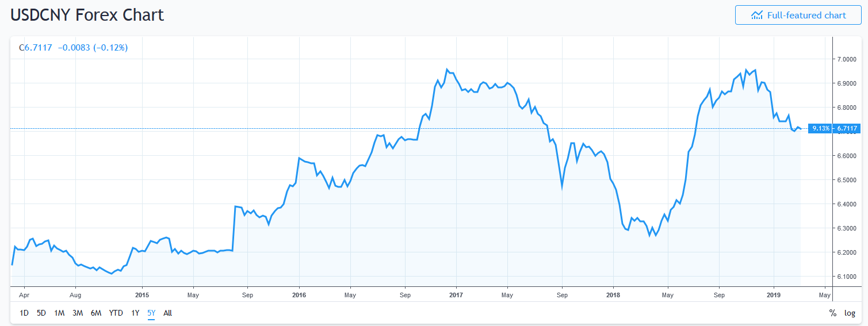
Task: Click the 2017 date axis label
Action: click(456, 295)
